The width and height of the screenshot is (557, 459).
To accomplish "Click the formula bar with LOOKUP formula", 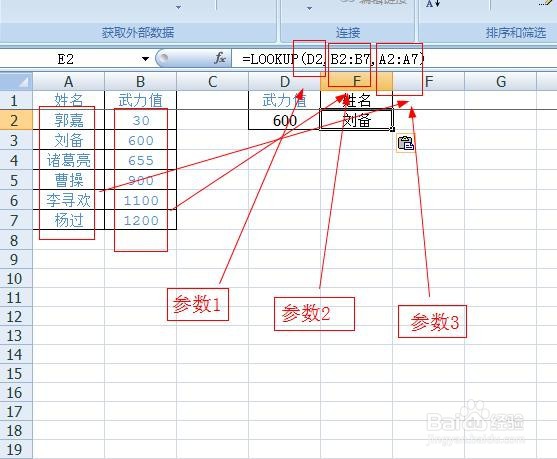I will pyautogui.click(x=394, y=59).
